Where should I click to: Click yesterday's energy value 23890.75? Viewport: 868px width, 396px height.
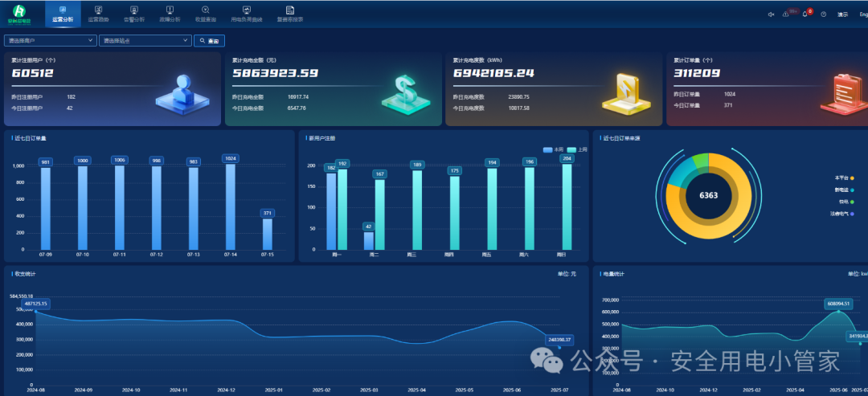518,96
